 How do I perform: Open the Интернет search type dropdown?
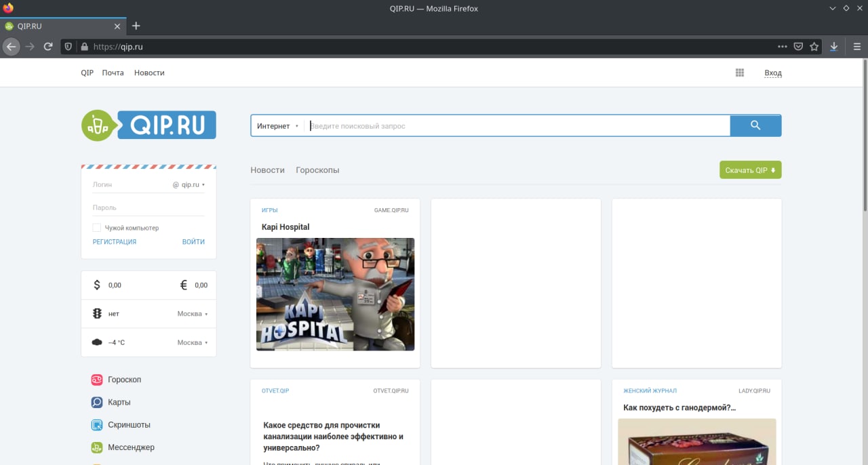coord(277,126)
